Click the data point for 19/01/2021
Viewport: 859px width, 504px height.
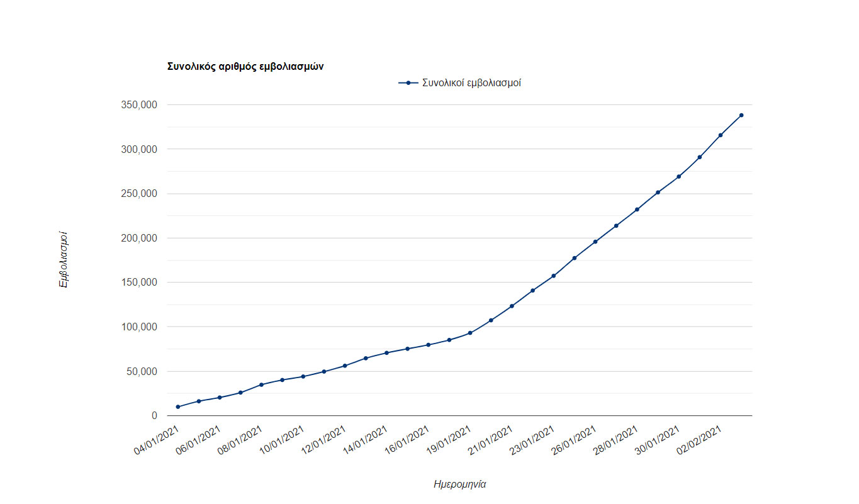pyautogui.click(x=470, y=333)
